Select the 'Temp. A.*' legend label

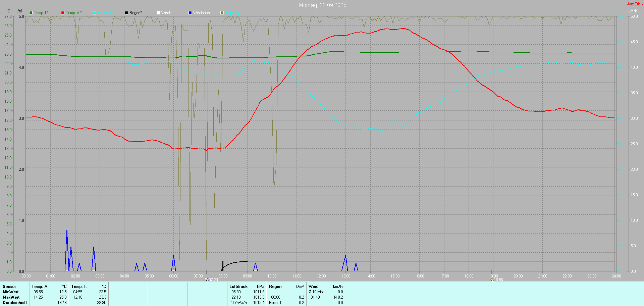click(x=74, y=13)
